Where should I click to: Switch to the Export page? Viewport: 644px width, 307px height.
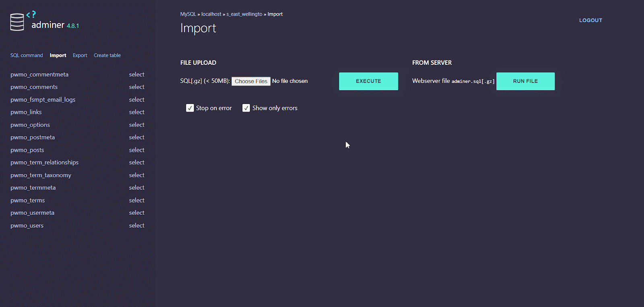(x=80, y=56)
